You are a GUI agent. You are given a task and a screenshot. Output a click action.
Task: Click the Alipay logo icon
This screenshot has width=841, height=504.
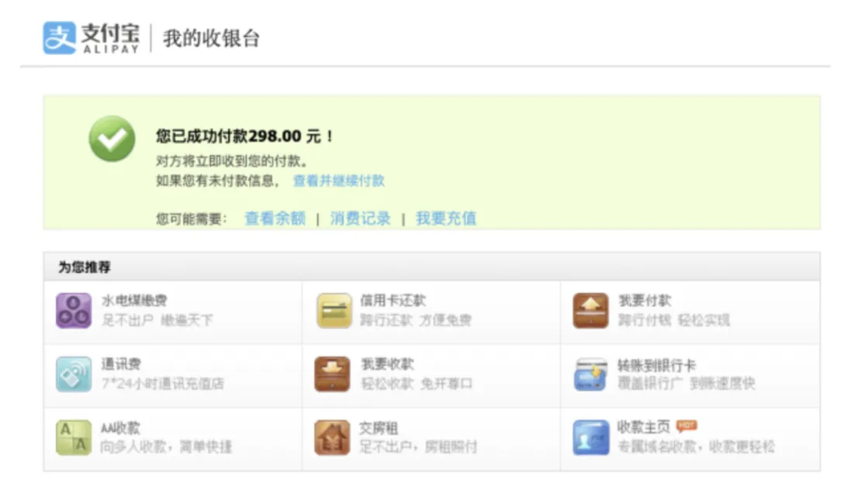(x=60, y=37)
